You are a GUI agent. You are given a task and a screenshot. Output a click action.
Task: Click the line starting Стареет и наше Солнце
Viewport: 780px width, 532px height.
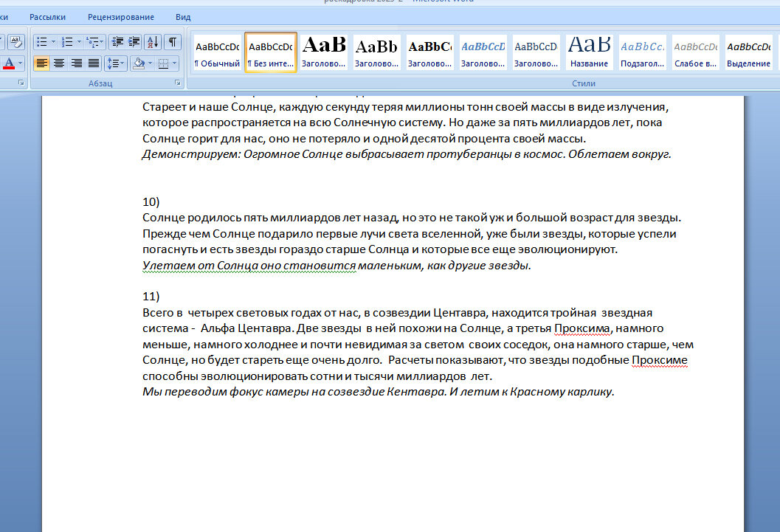click(405, 107)
